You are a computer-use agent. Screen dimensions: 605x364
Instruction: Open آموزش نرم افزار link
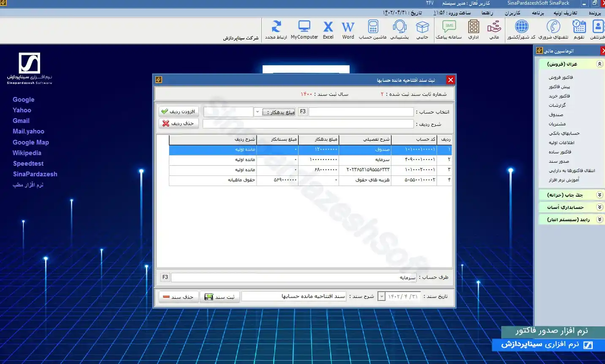[x=564, y=180]
